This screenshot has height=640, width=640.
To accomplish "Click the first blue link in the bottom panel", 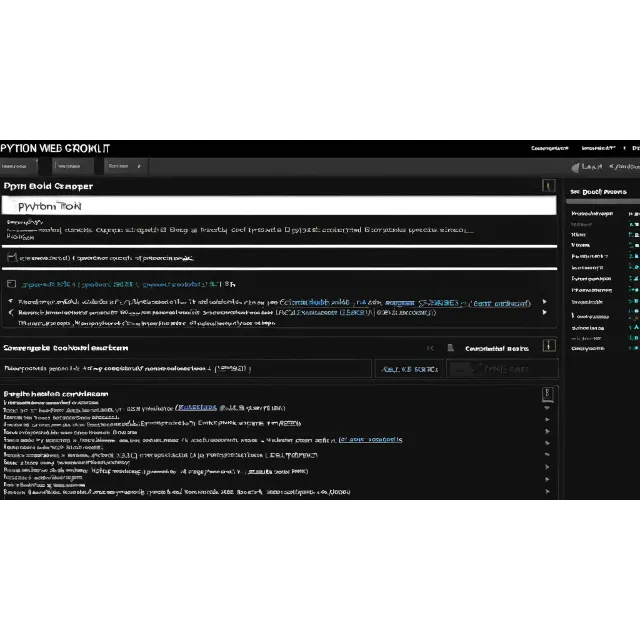I will (197, 408).
